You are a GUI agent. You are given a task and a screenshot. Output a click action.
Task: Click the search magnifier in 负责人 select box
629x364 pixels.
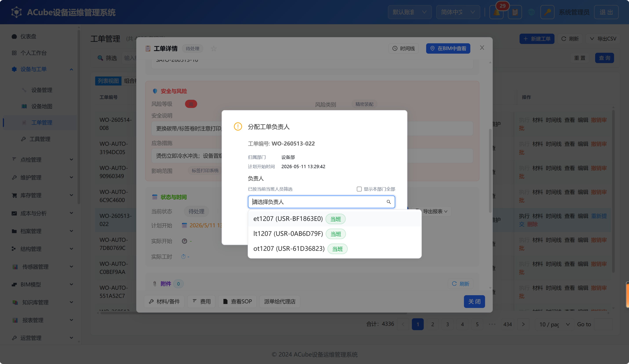(x=389, y=202)
